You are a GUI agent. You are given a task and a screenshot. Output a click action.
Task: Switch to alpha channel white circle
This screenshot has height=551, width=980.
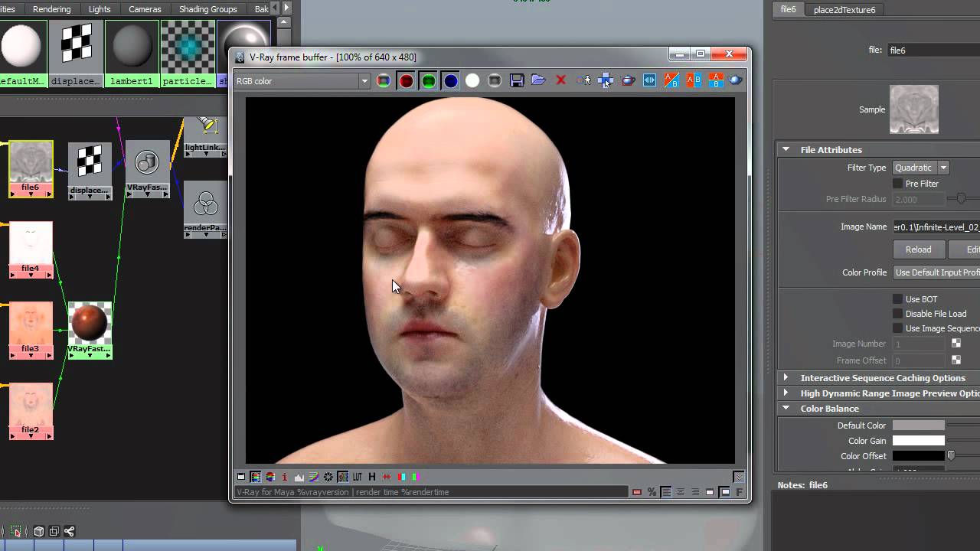click(x=472, y=80)
